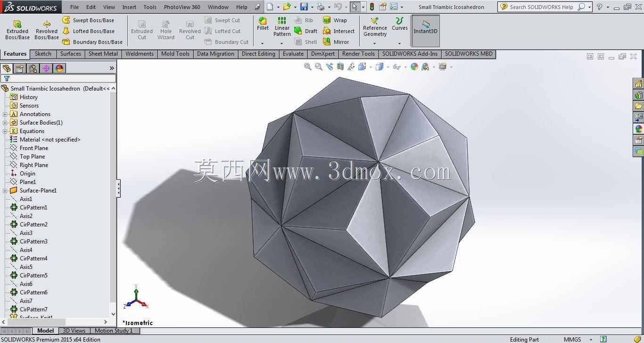Toggle the Select cursor tool
This screenshot has height=343, width=644.
[x=355, y=7]
